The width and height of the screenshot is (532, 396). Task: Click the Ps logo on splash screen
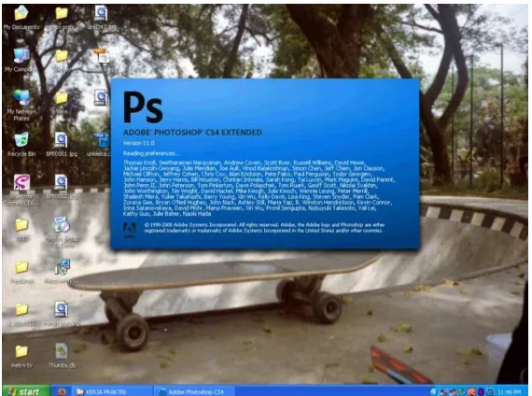point(143,106)
